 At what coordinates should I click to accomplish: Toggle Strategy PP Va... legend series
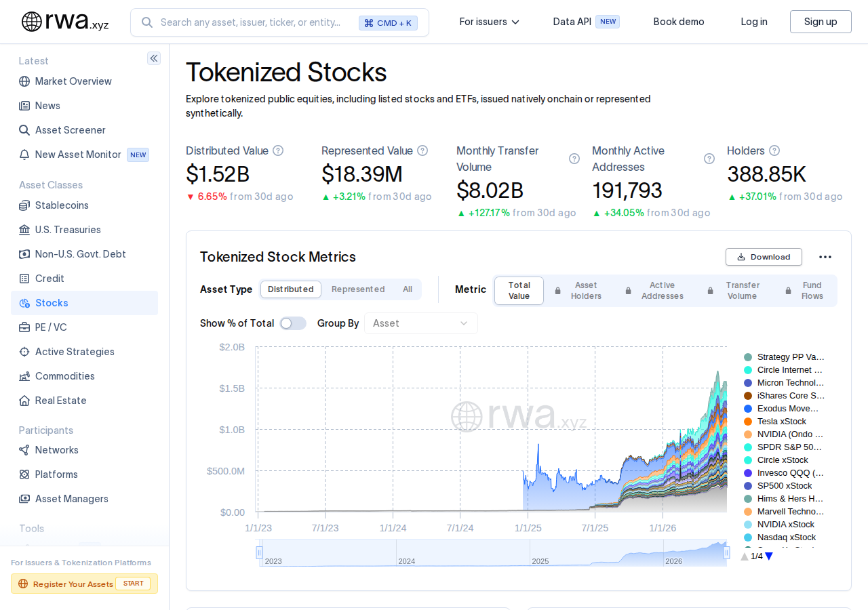pyautogui.click(x=784, y=357)
